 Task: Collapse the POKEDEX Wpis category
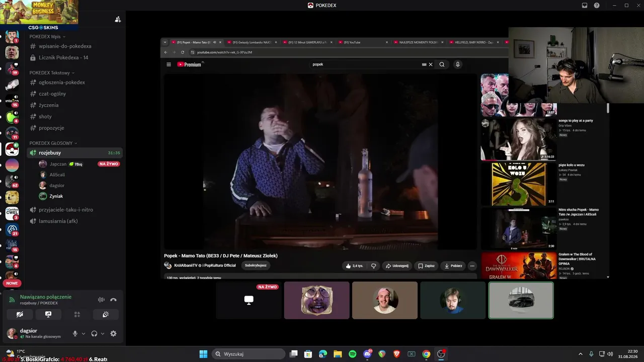(x=47, y=37)
